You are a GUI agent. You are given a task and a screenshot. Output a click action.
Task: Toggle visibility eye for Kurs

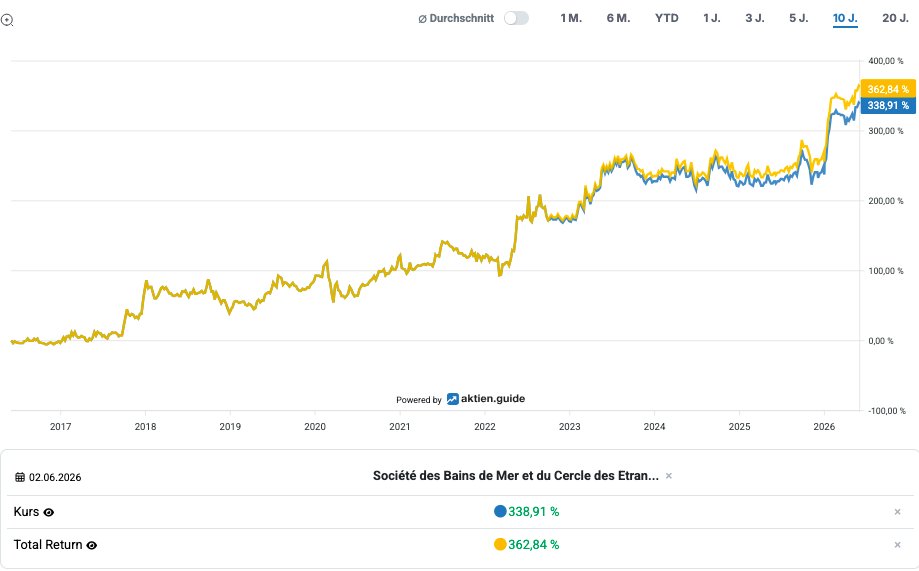click(49, 512)
